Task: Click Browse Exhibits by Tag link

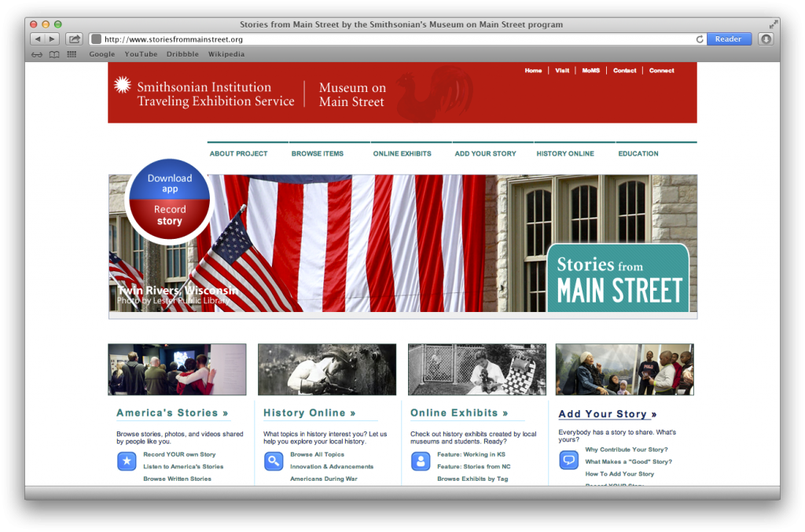Action: click(472, 479)
